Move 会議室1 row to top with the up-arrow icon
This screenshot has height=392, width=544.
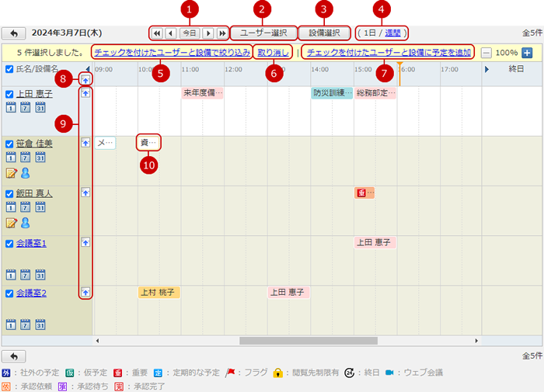[85, 242]
